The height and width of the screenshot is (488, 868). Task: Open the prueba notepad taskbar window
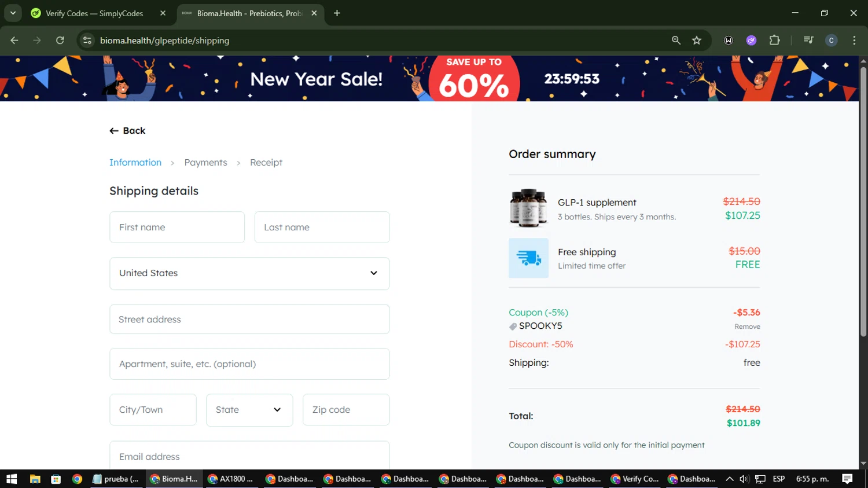(116, 479)
